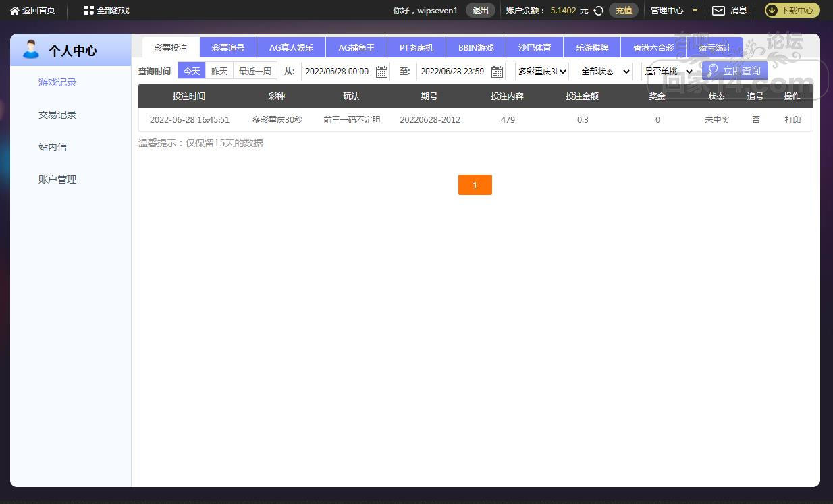The width and height of the screenshot is (833, 504).
Task: Click the 充值 recharge button
Action: [x=624, y=11]
